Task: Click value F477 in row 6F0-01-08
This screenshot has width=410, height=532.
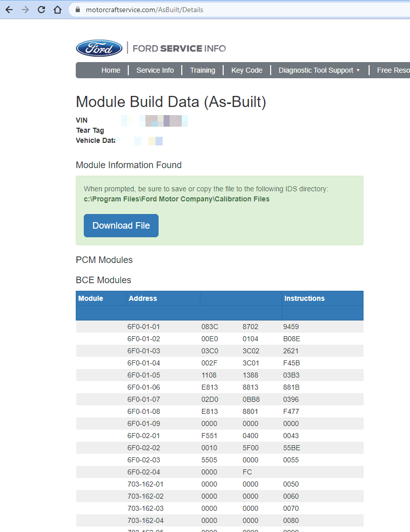Action: (291, 411)
